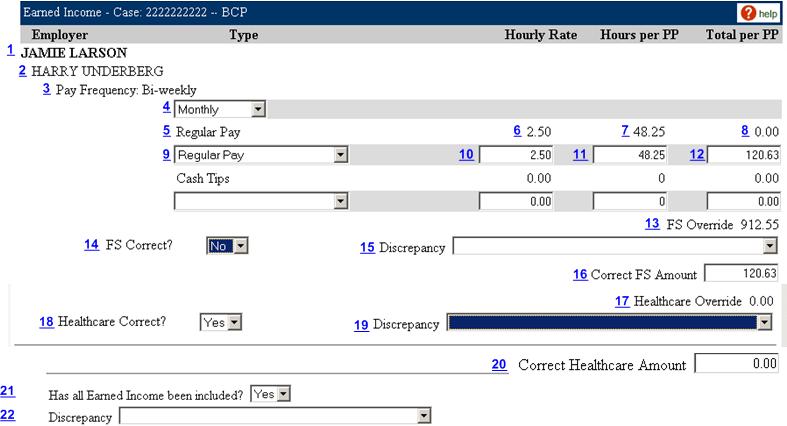
Task: Click reference link 13 beside FS Override
Action: [x=652, y=223]
